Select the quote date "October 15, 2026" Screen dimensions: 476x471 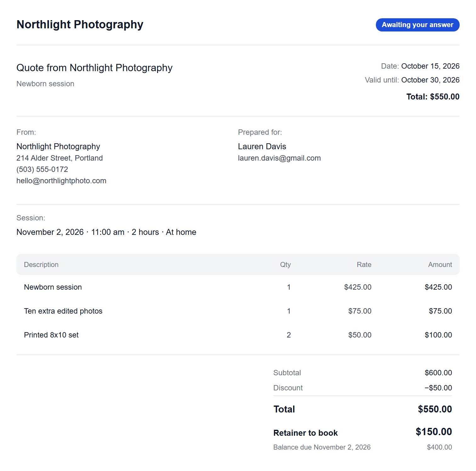tap(430, 66)
